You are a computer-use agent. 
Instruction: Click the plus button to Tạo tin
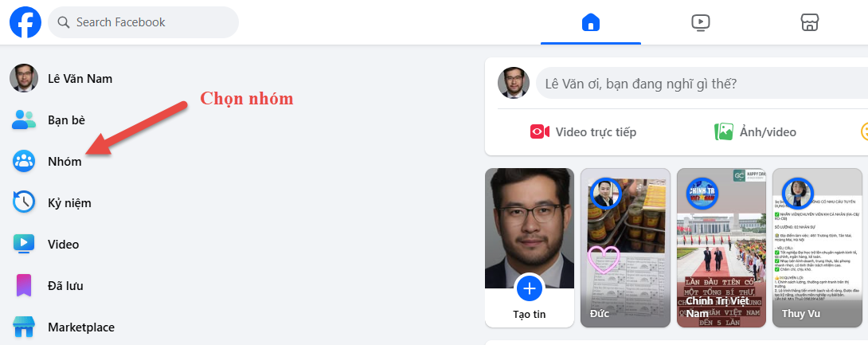click(x=530, y=288)
